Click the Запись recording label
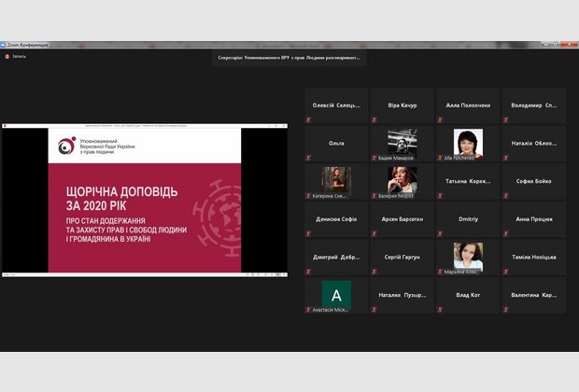 pyautogui.click(x=20, y=57)
